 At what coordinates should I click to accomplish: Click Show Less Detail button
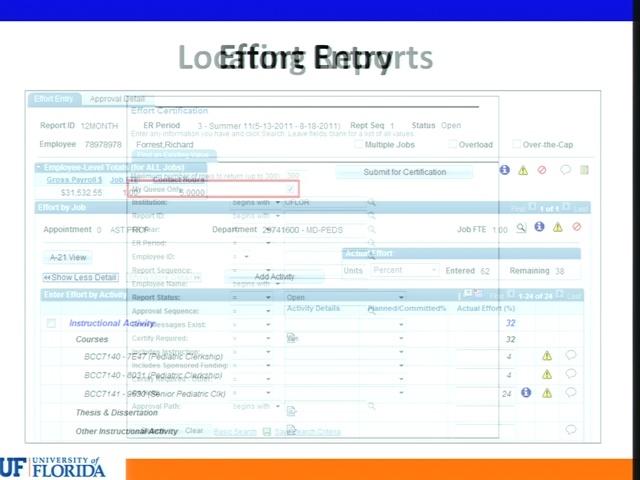pyautogui.click(x=81, y=277)
